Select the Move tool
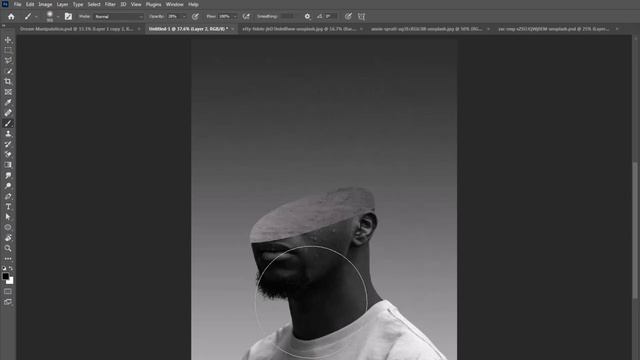 click(x=8, y=40)
